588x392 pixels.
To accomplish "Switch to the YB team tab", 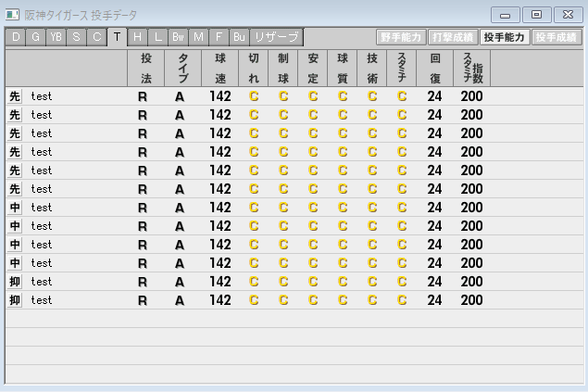I will click(56, 37).
